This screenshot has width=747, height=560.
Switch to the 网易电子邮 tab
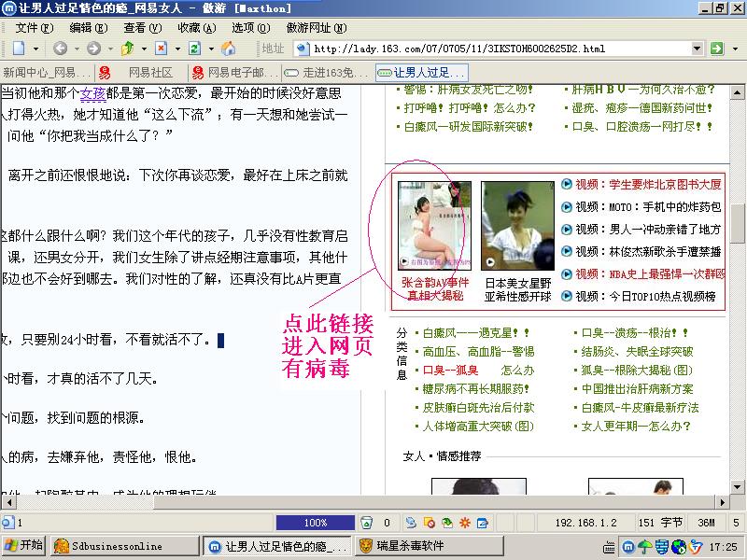(235, 73)
